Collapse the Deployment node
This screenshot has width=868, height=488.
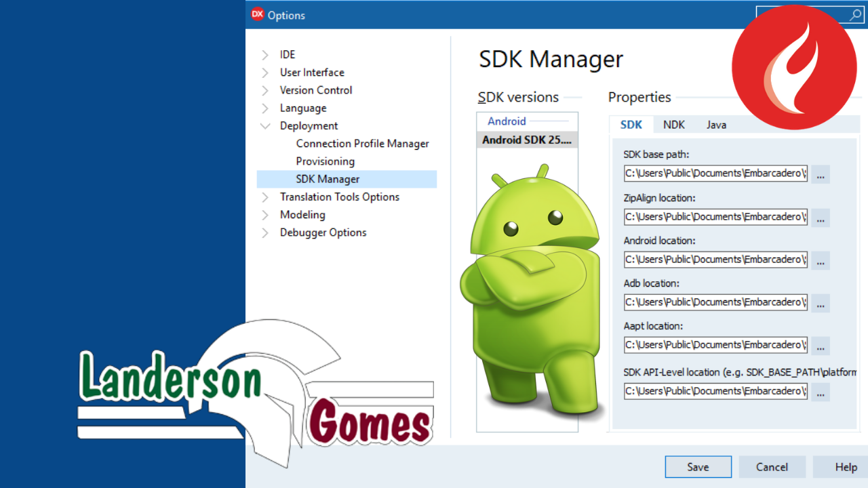tap(265, 126)
